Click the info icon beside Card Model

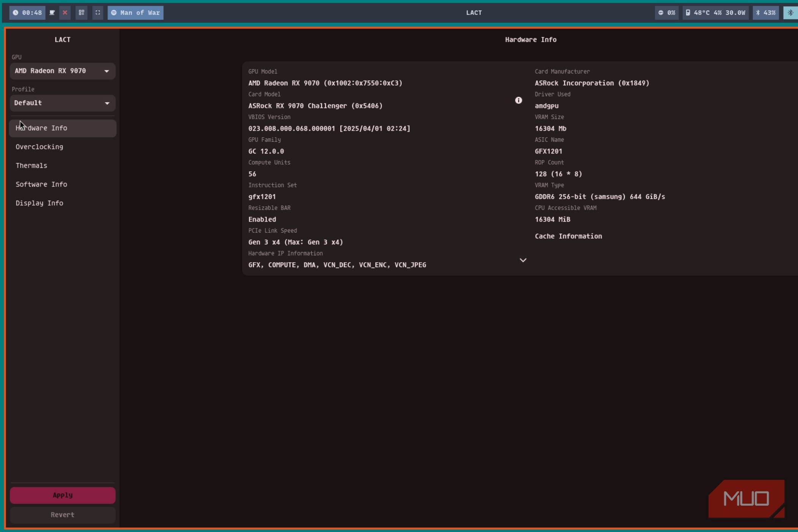518,100
